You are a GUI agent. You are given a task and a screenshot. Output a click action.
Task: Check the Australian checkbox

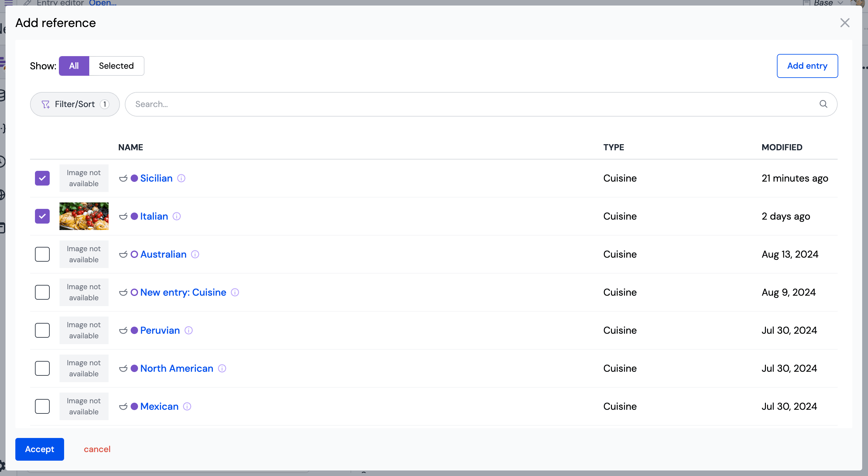(x=42, y=254)
